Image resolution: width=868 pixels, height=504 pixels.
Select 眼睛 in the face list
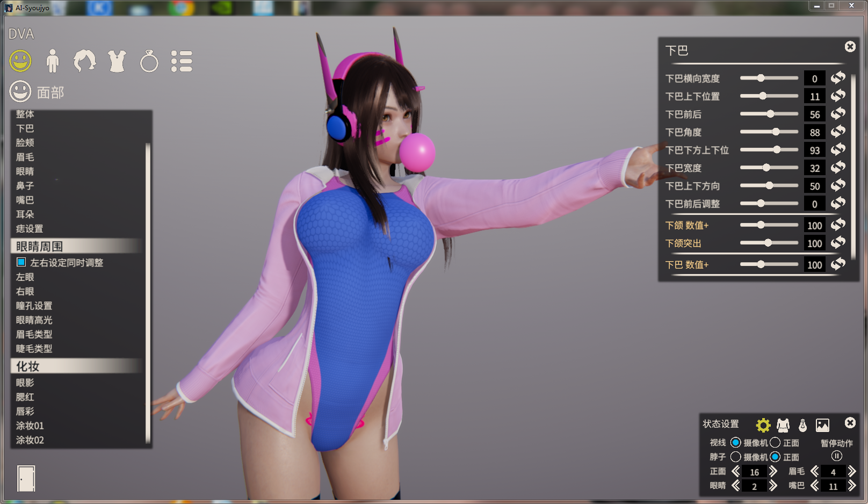tap(25, 171)
